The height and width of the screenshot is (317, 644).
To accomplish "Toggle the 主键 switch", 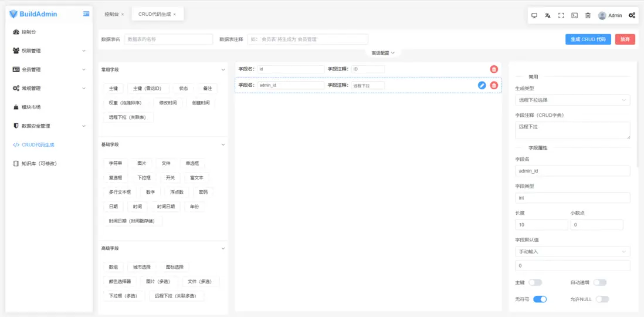I will pos(535,282).
